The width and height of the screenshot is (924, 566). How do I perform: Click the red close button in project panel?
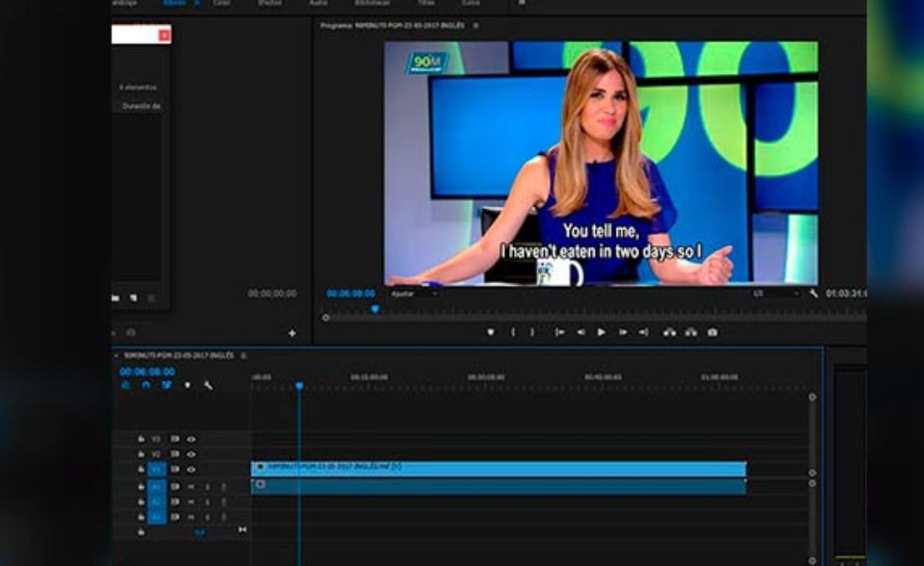click(164, 36)
